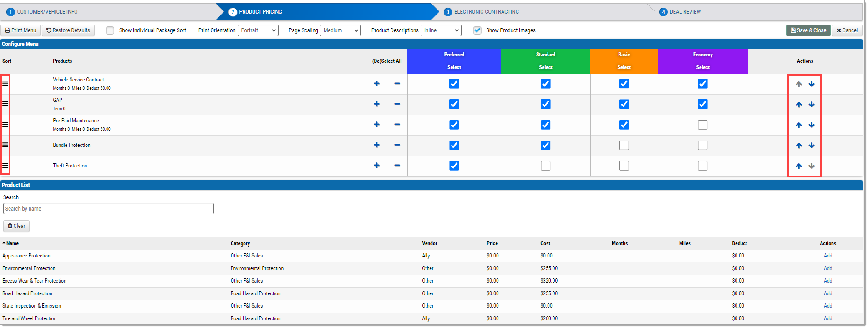Screen dimensions: 868x328
Task: Move Theft Protection up
Action: [x=799, y=166]
